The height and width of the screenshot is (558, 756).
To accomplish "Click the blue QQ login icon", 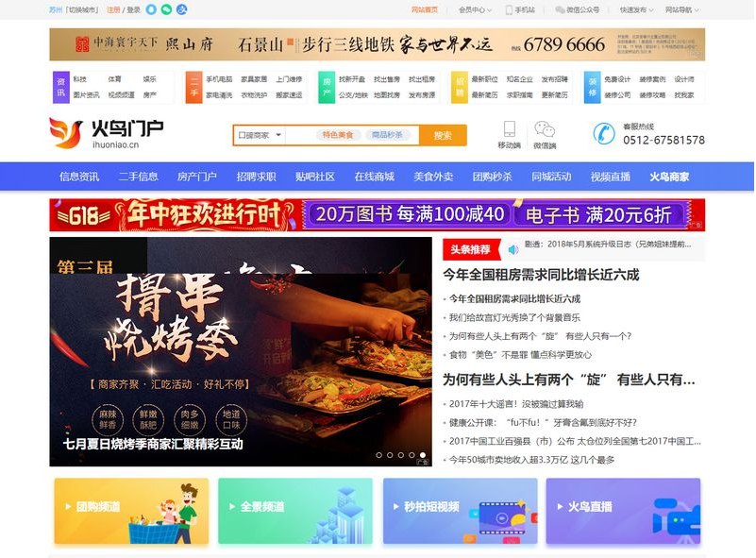I will [x=151, y=9].
